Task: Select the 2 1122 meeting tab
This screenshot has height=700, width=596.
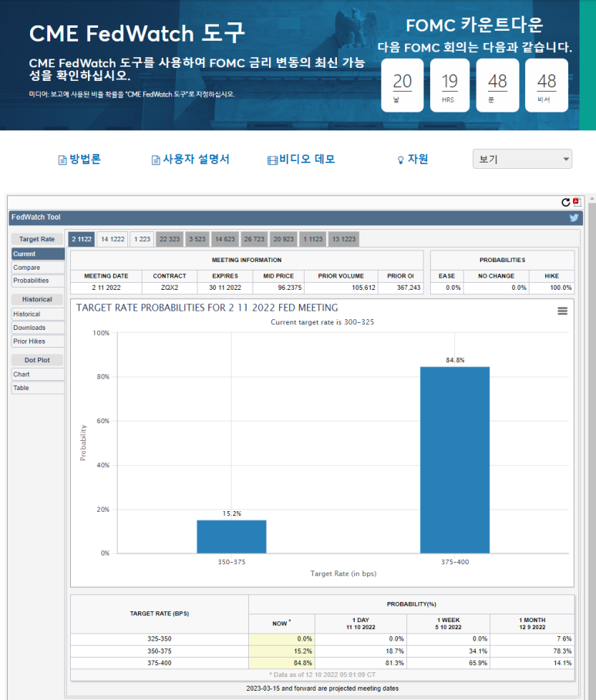Action: pos(82,239)
